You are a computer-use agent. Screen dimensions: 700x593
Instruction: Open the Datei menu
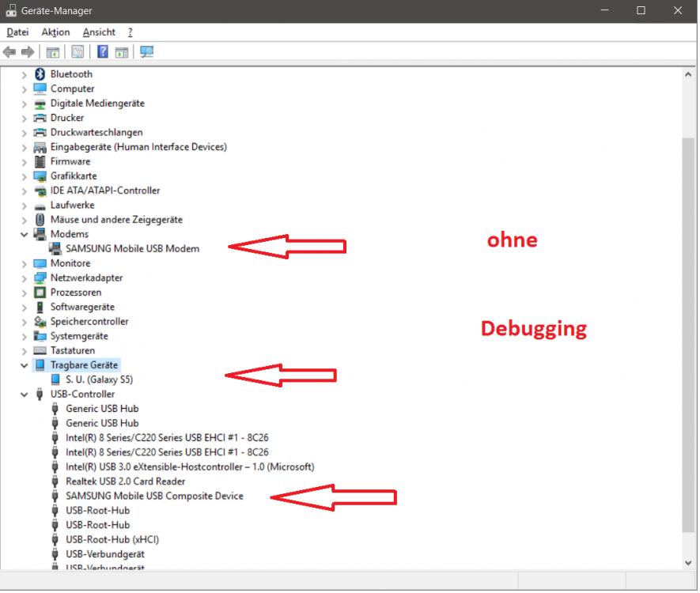pos(17,32)
